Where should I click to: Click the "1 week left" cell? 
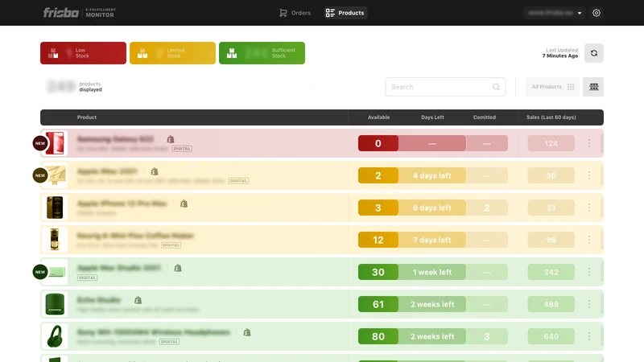[432, 272]
